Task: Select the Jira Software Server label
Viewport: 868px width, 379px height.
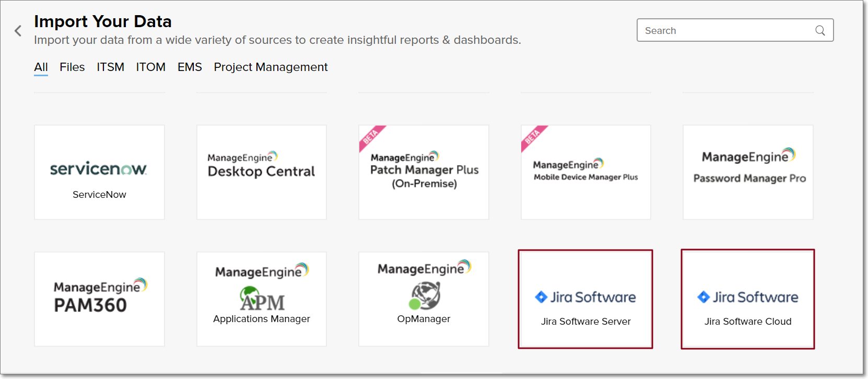Action: (x=586, y=322)
